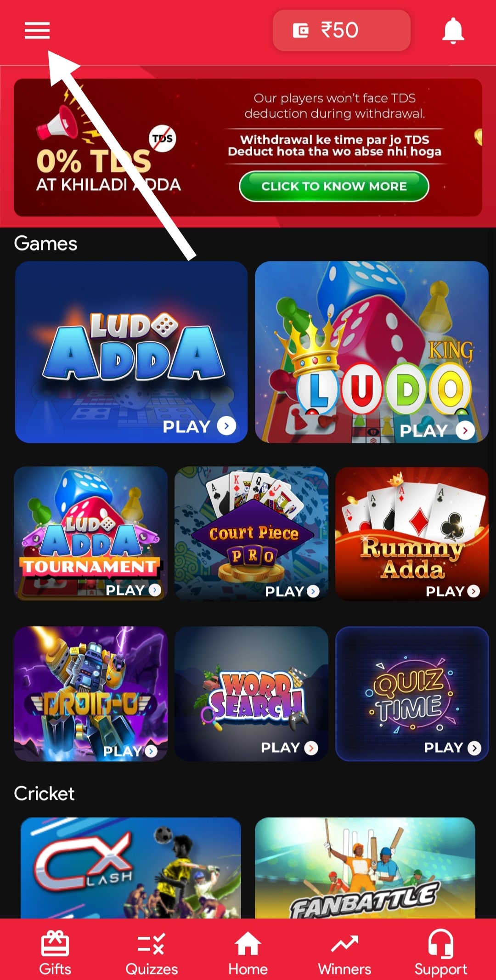
Task: Click the green Click To Know More button
Action: click(334, 186)
